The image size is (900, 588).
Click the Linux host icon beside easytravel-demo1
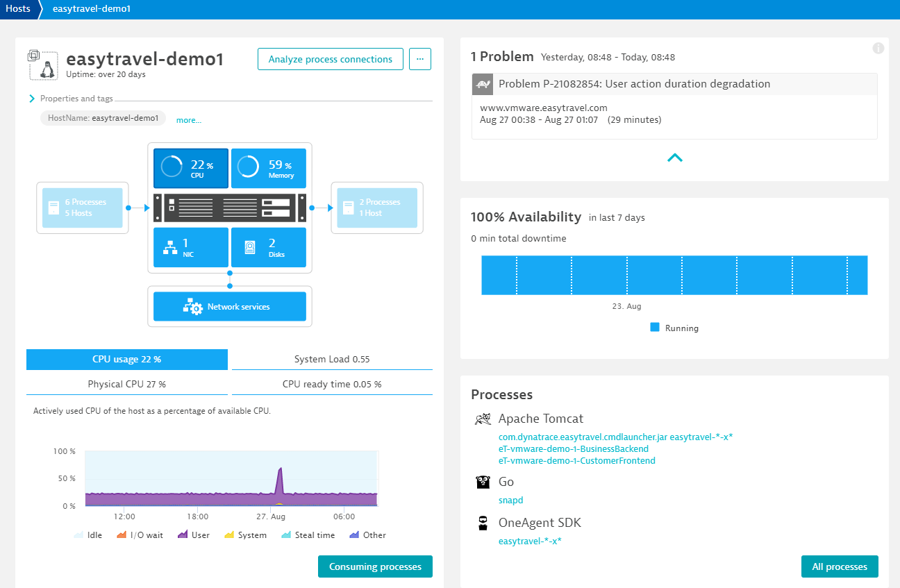[43, 65]
